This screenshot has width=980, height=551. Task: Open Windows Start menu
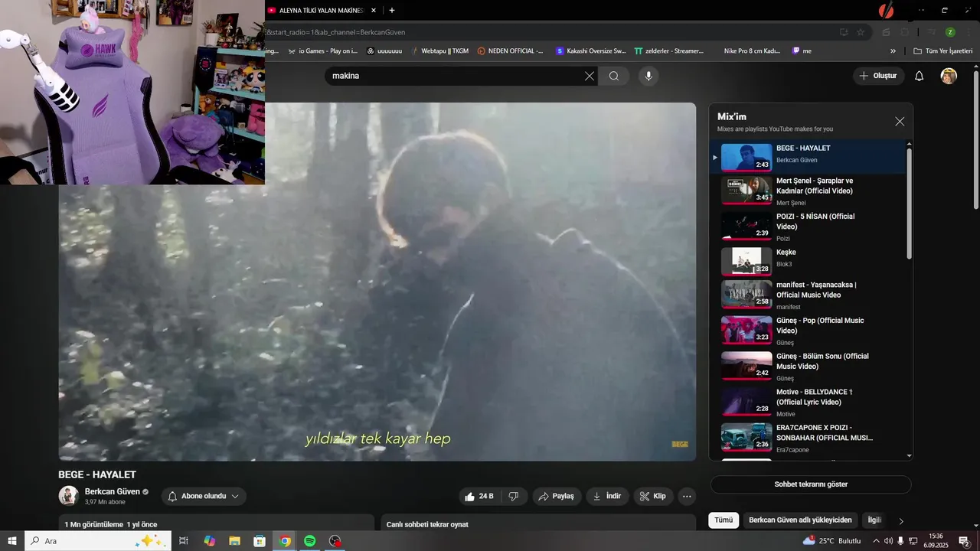pyautogui.click(x=12, y=541)
